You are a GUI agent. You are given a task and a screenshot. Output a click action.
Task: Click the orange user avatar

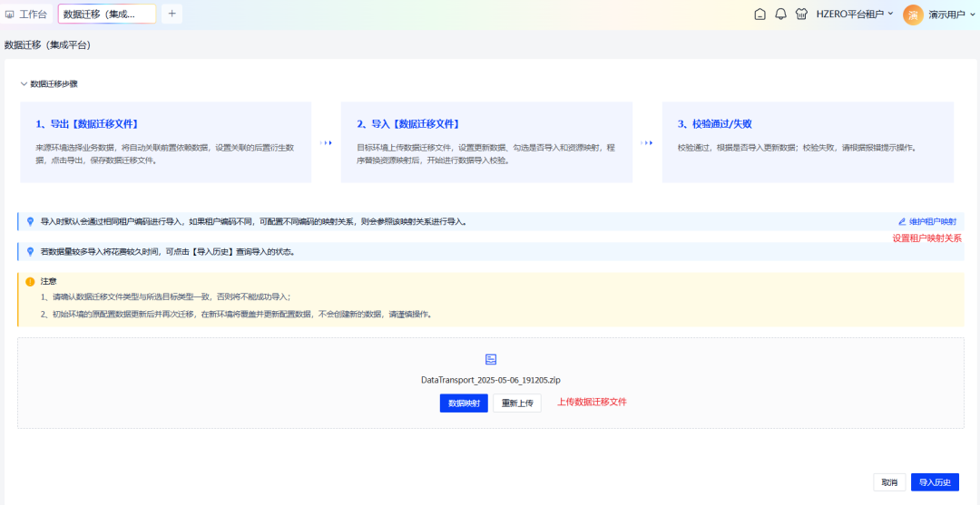pyautogui.click(x=913, y=15)
